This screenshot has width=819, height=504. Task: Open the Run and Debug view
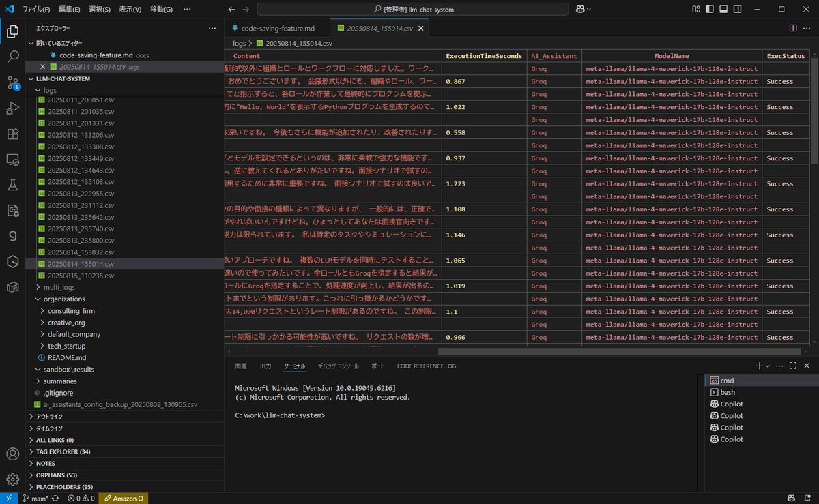12,108
